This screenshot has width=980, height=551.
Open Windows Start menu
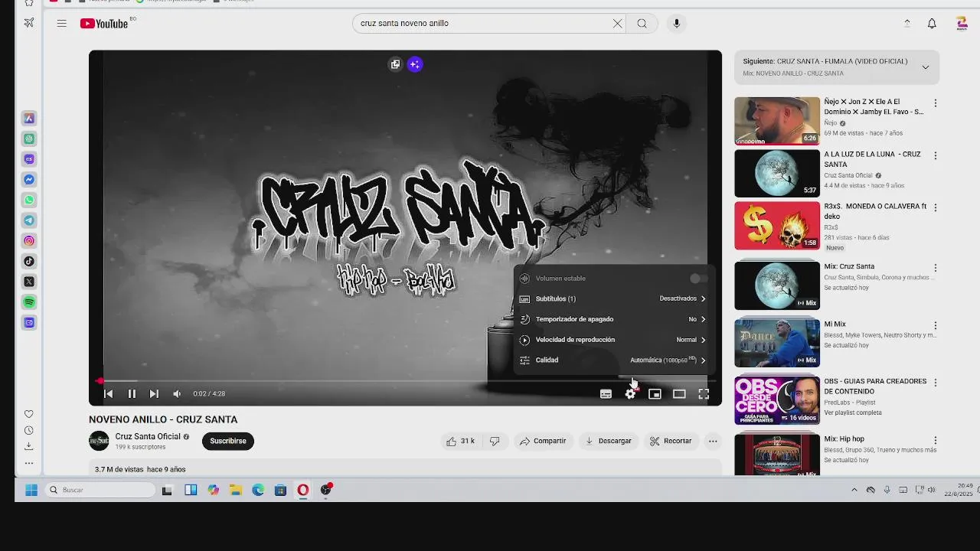point(31,490)
